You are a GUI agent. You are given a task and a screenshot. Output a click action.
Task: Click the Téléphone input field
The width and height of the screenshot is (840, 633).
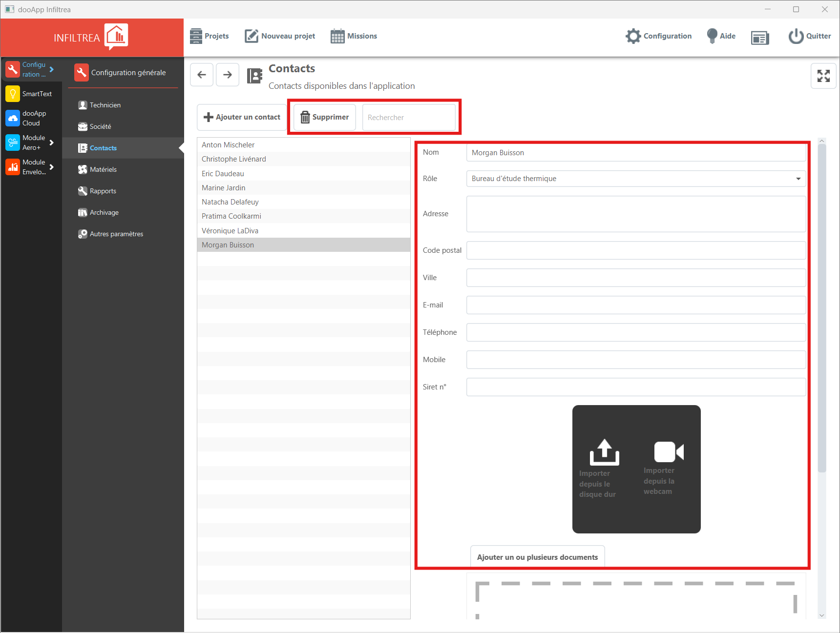(x=636, y=332)
